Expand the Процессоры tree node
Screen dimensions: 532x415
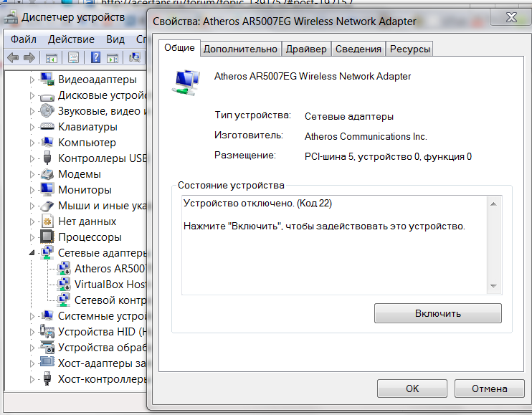(x=32, y=237)
